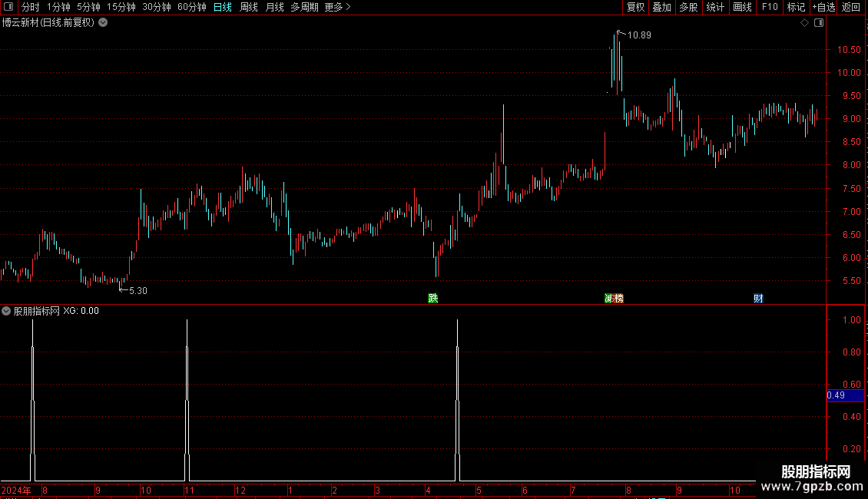Select the 1分钟 period
This screenshot has height=499, width=868.
[58, 7]
